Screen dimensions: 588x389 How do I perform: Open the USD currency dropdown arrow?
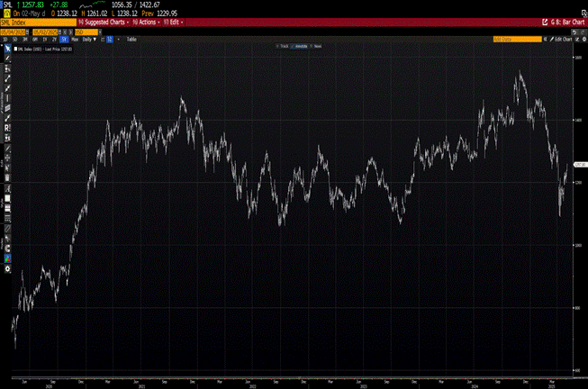point(100,32)
